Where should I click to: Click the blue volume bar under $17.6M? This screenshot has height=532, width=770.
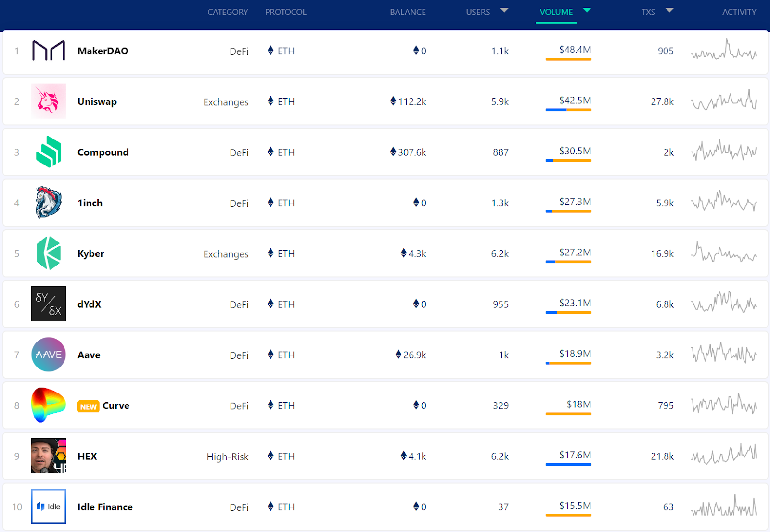point(568,464)
